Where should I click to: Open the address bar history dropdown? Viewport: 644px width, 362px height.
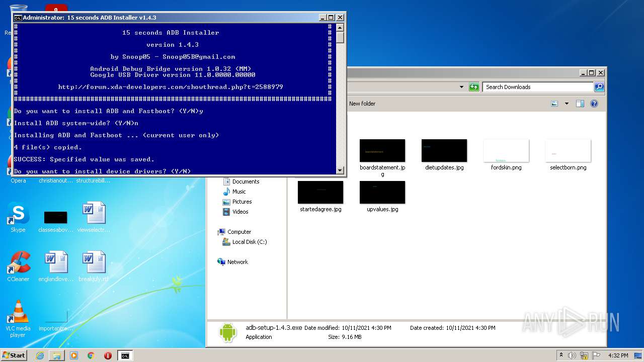[x=461, y=87]
